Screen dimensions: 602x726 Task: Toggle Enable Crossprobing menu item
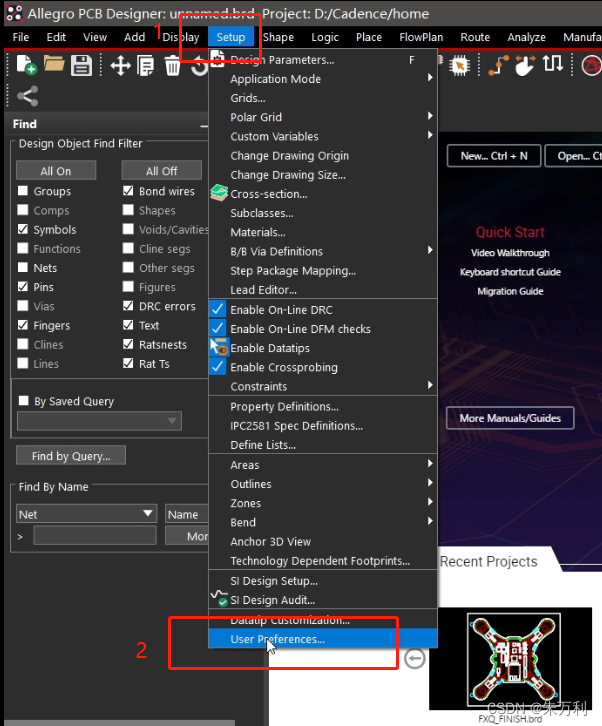[x=323, y=367]
